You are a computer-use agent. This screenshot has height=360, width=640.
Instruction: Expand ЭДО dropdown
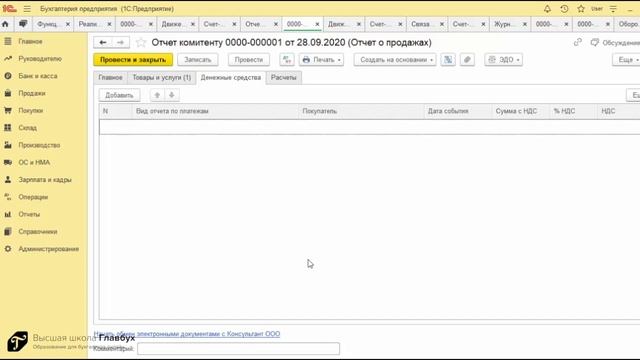(x=504, y=60)
